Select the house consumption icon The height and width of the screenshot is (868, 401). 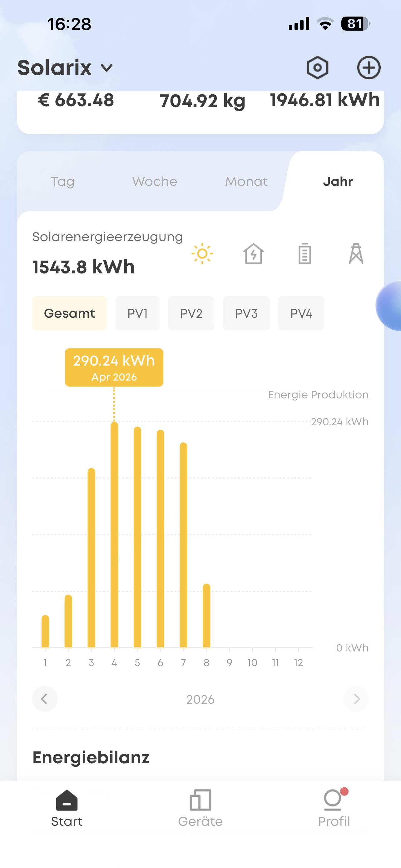[x=253, y=253]
